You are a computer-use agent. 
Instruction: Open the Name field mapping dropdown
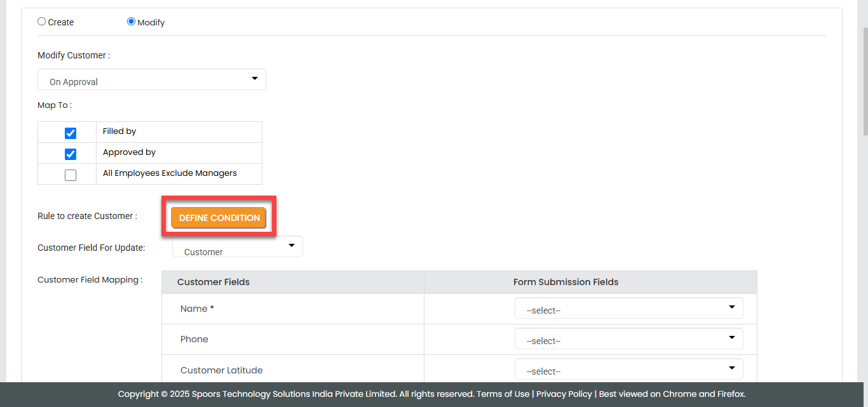pyautogui.click(x=628, y=309)
